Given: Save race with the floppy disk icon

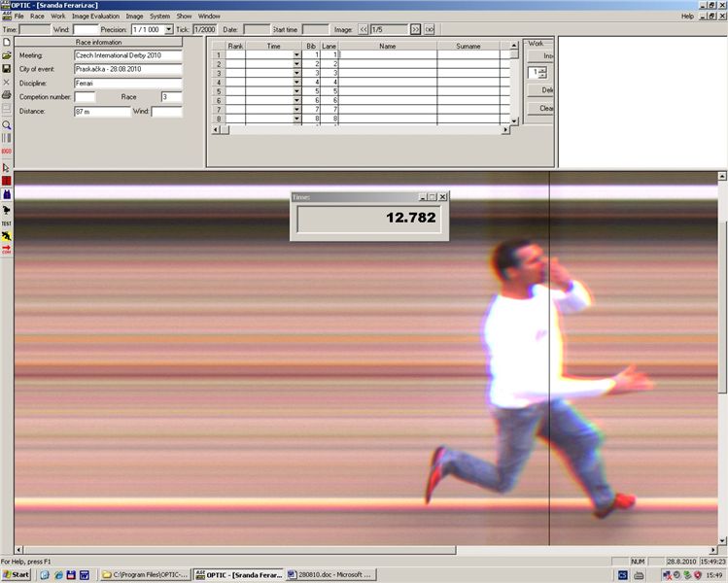Looking at the screenshot, I should 7,69.
